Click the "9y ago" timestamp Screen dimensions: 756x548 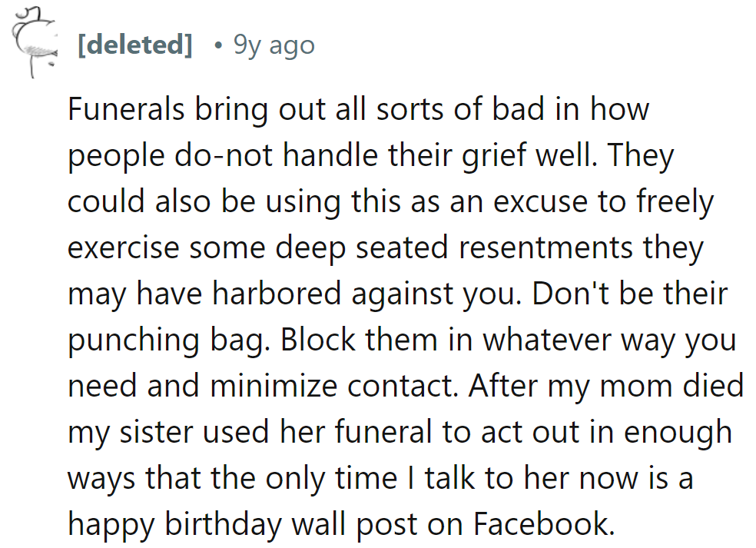coord(274,45)
